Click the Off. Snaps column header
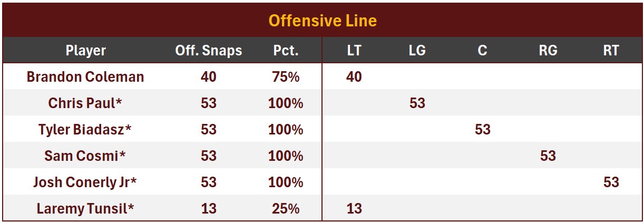The image size is (644, 222). coord(209,51)
